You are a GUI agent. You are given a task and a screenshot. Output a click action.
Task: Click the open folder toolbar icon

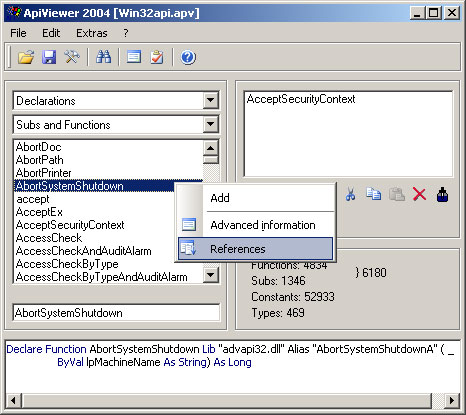26,57
